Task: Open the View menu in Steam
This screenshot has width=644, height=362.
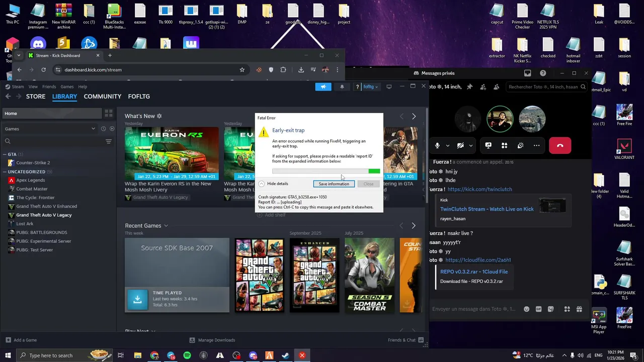Action: click(33, 86)
